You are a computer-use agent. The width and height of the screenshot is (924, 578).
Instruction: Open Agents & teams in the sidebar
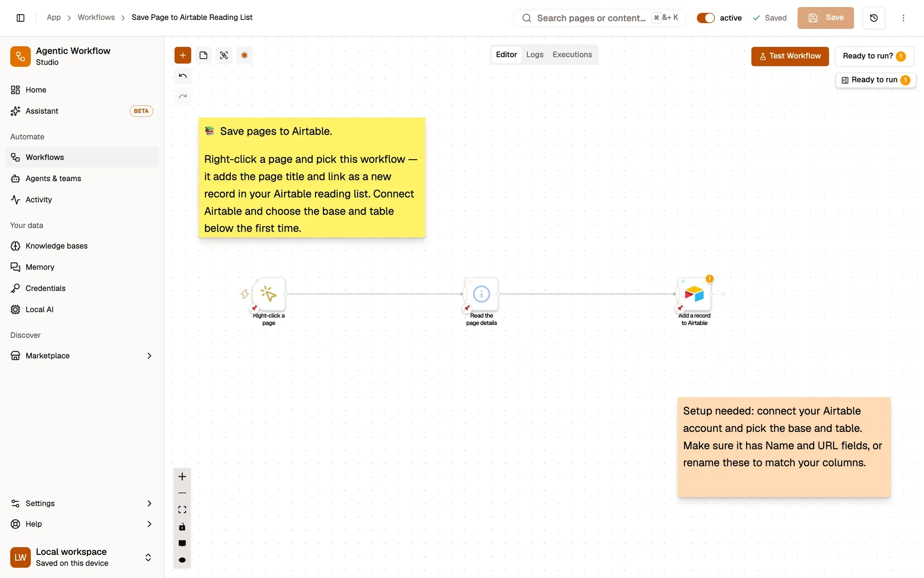(x=82, y=178)
